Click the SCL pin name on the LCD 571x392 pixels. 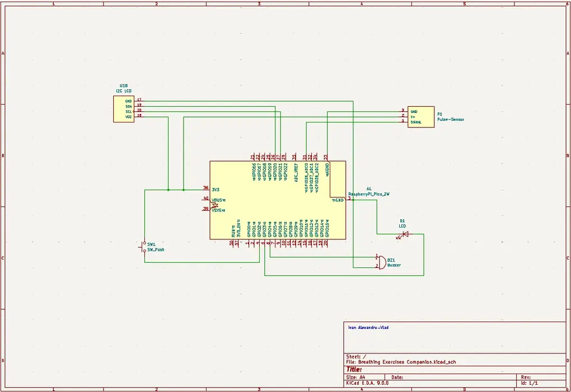pos(129,112)
